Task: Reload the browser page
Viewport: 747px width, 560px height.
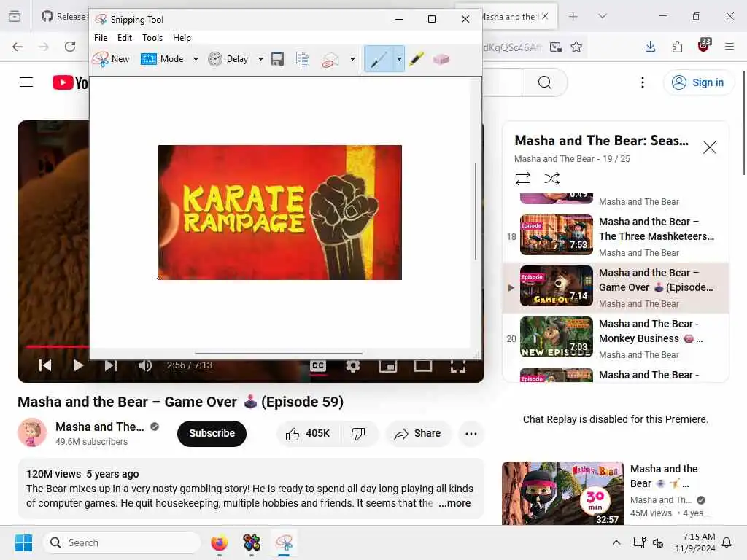Action: [x=70, y=47]
